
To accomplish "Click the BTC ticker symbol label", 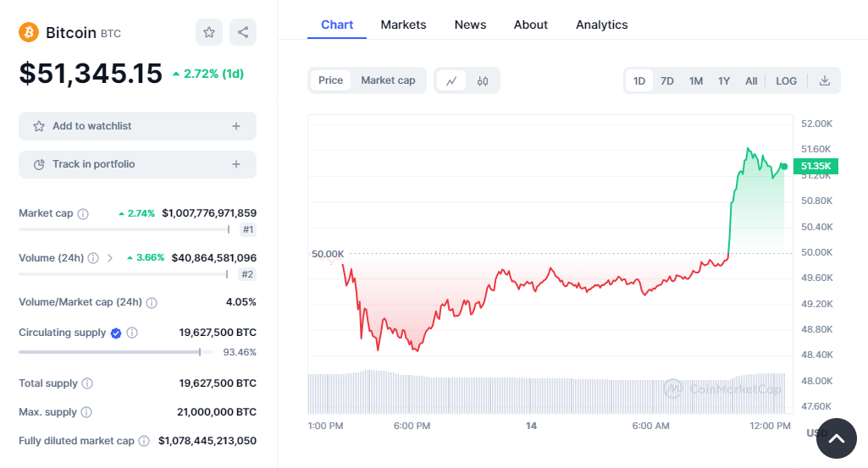I will (x=111, y=34).
